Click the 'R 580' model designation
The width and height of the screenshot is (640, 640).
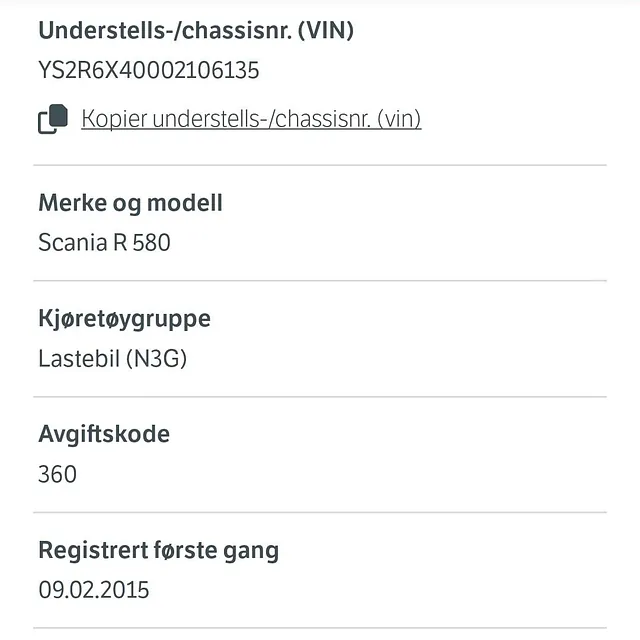click(x=141, y=242)
